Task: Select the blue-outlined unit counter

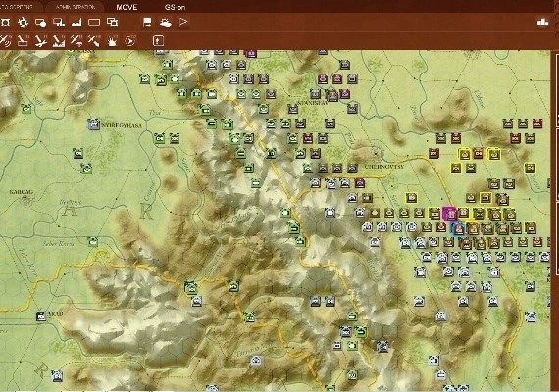Action: [458, 228]
